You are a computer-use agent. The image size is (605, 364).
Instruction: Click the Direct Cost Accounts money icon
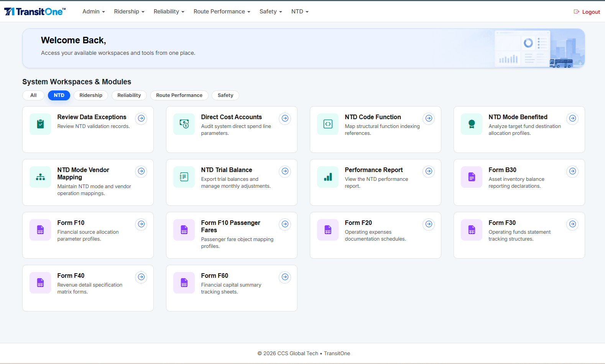184,124
